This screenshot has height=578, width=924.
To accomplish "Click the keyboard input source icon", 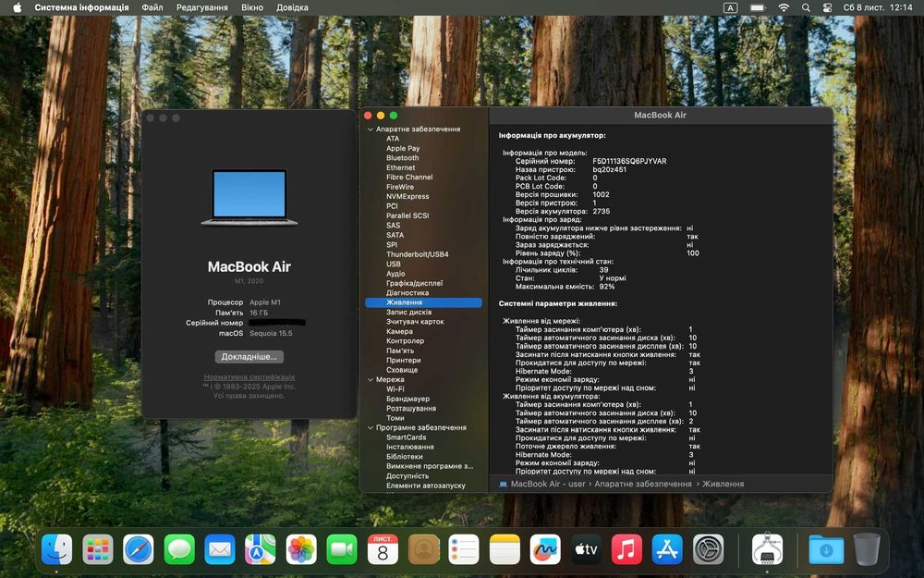I will 730,7.
